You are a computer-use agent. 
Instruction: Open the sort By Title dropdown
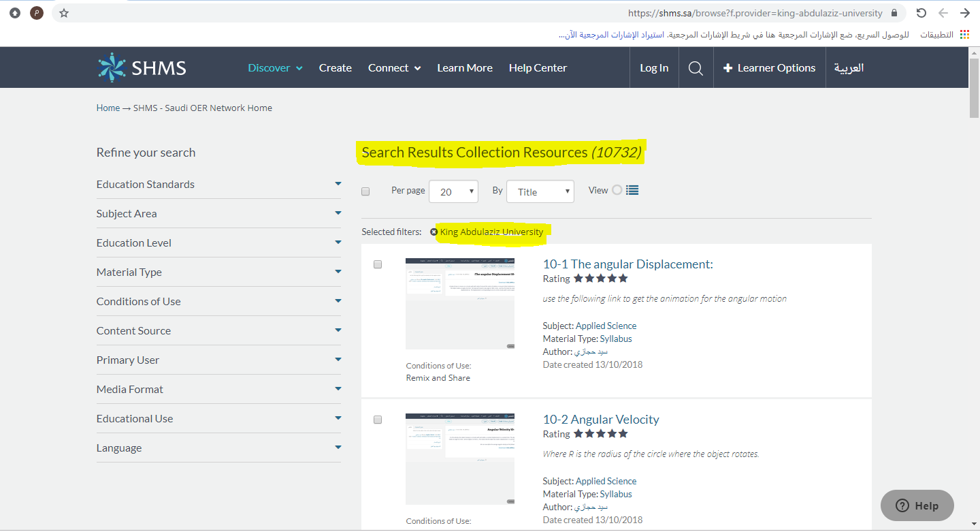point(540,192)
